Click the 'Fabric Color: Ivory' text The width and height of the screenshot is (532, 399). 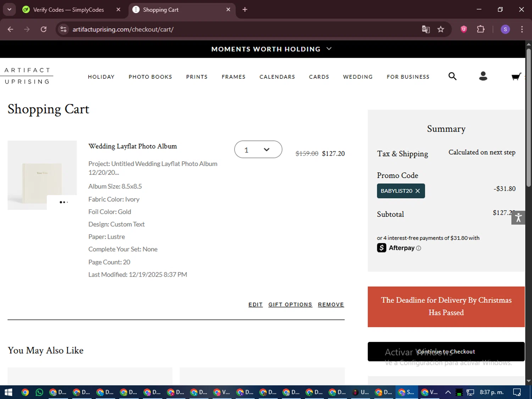[x=114, y=199]
